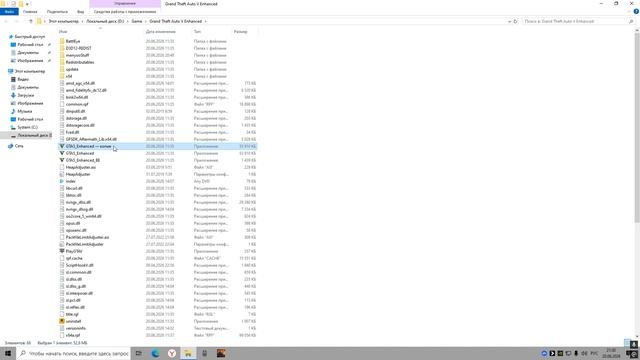
Task: Select the GTA5_Enhanced_BE application icon
Action: [62, 160]
